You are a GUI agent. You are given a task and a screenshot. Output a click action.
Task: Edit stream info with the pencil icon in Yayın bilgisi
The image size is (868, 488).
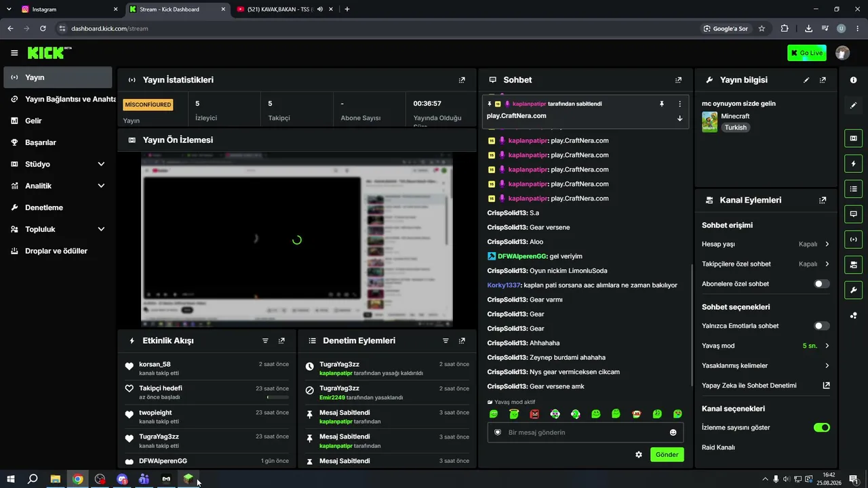pos(806,80)
